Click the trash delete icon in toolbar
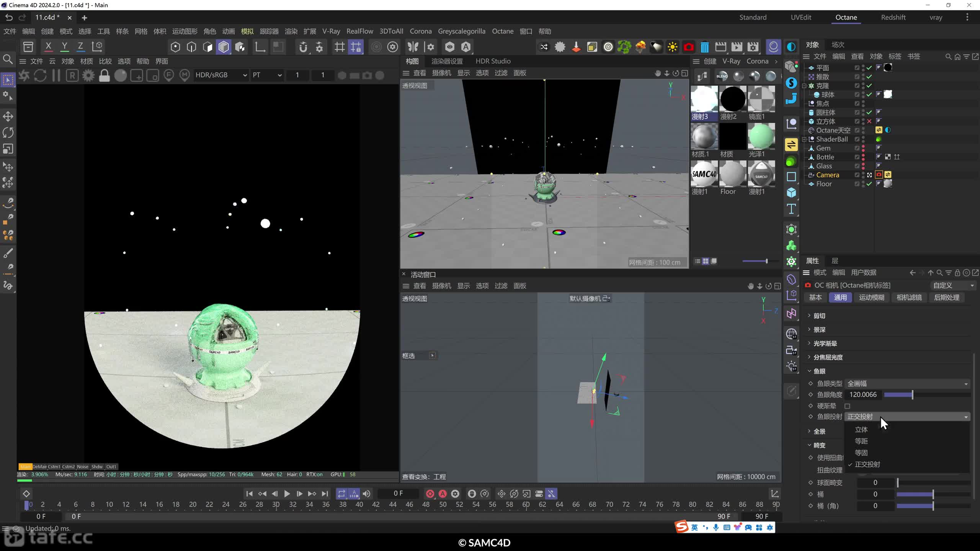This screenshot has width=980, height=551. (704, 47)
